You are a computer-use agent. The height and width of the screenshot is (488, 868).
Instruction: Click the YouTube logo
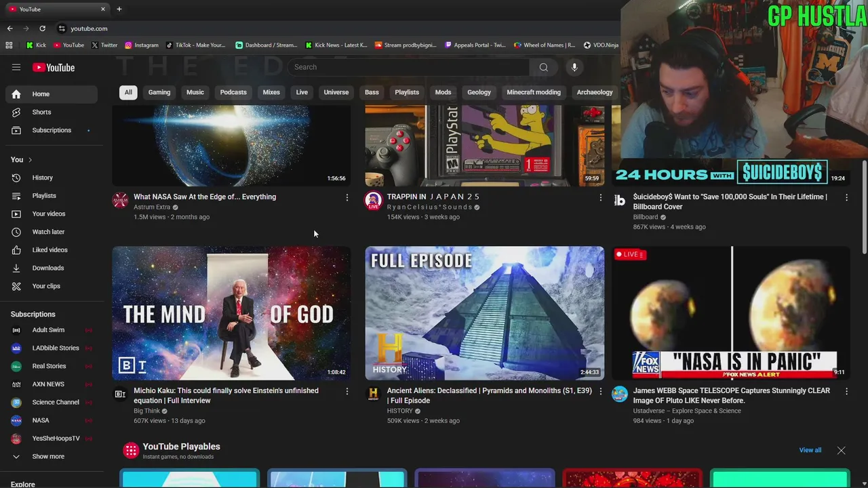point(54,67)
